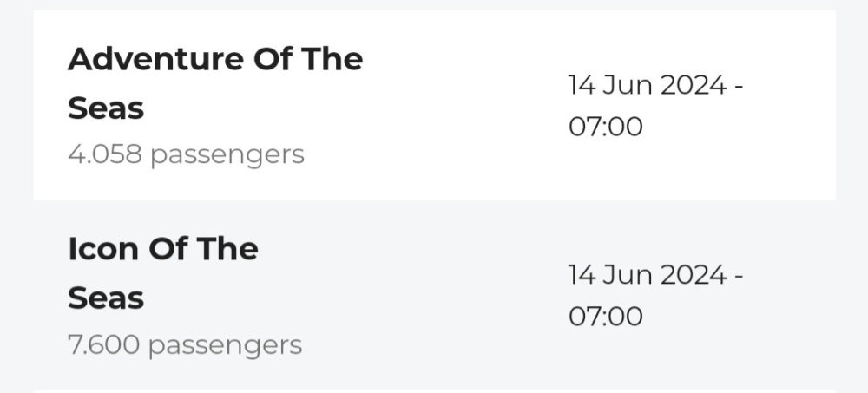Click the word passengers below Adventure title

[x=227, y=155]
